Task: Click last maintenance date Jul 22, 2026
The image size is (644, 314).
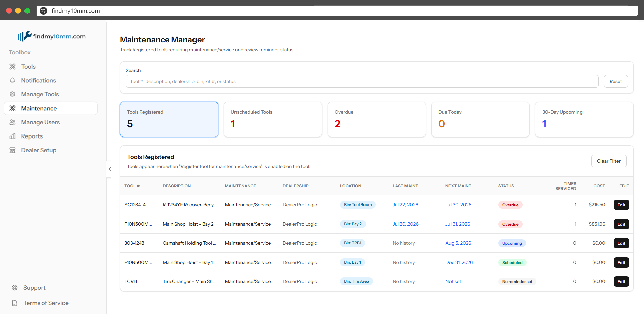Action: pyautogui.click(x=405, y=205)
